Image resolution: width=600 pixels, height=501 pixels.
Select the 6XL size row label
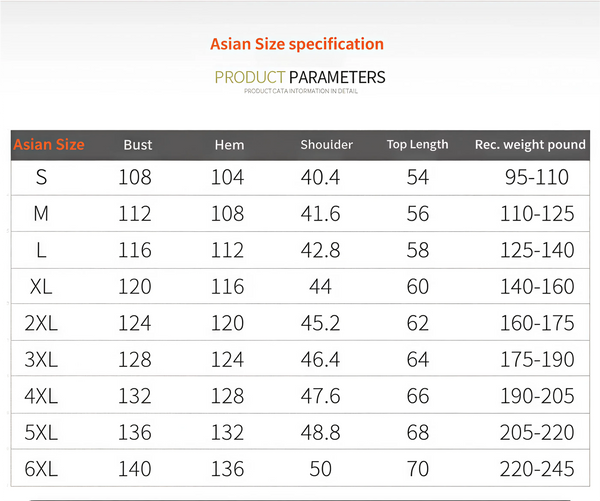coord(41,469)
